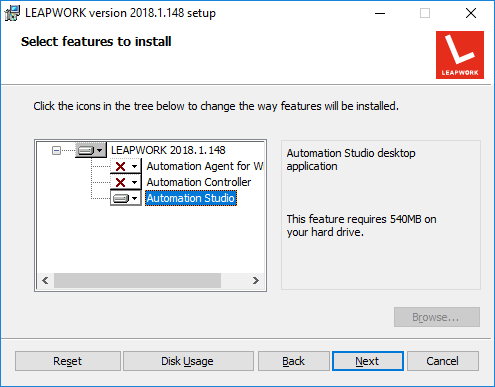Select the Automation Controller tree item

(199, 182)
